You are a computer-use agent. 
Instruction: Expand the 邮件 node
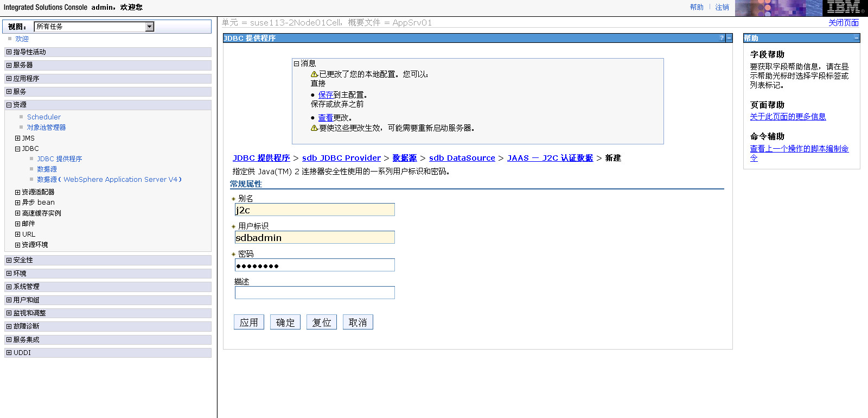pos(17,224)
